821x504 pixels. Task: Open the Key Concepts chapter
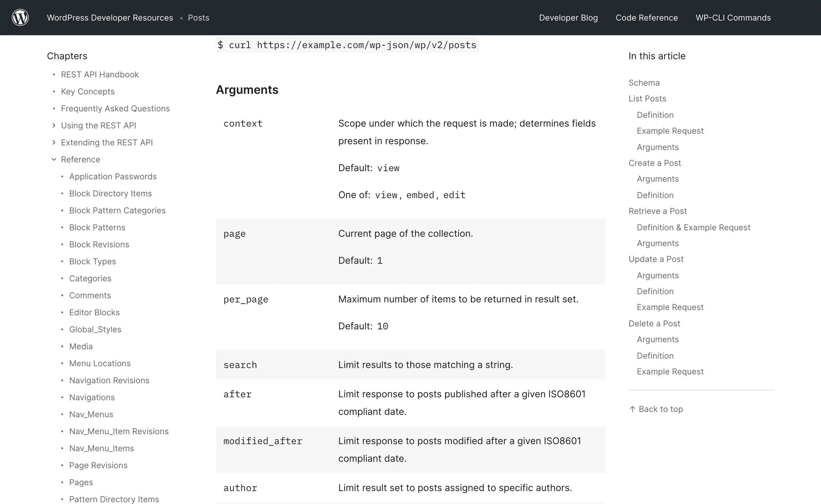click(88, 91)
